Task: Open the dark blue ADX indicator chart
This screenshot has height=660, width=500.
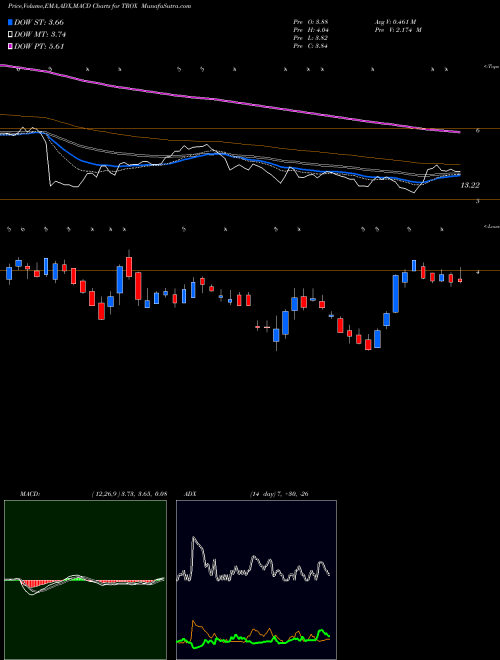Action: click(x=256, y=580)
